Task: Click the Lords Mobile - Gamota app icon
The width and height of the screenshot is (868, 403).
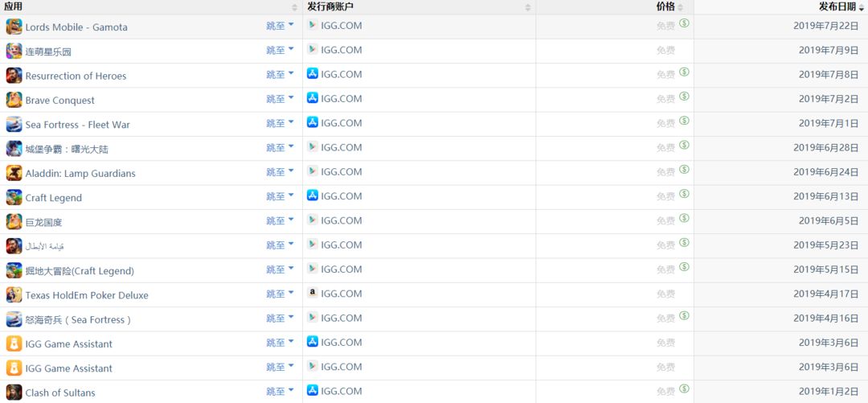Action: [x=14, y=27]
